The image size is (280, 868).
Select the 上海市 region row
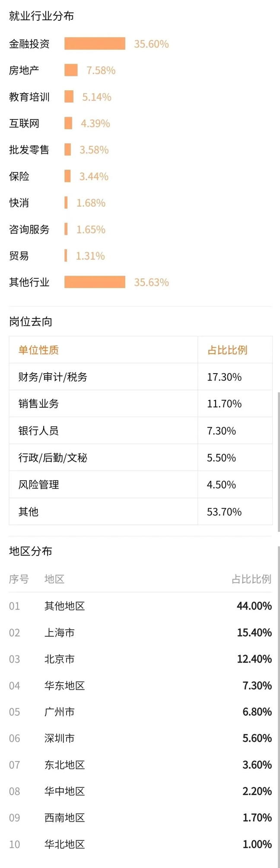[140, 632]
